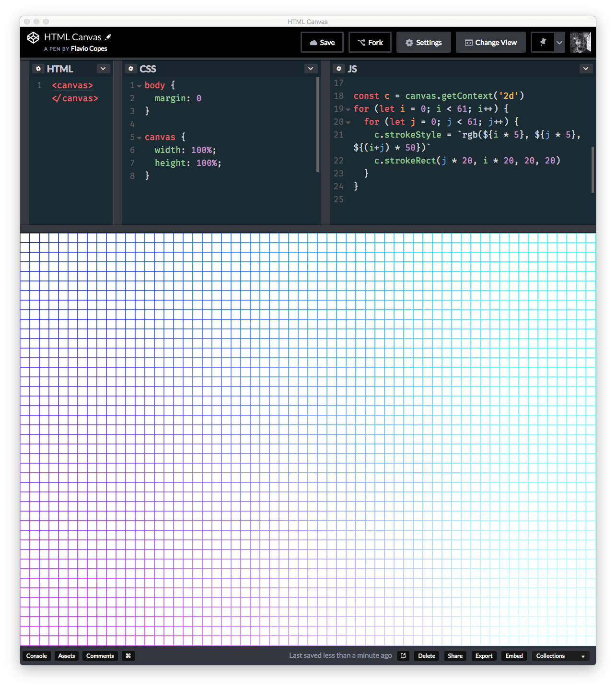The width and height of the screenshot is (616, 689).
Task: Click the Save button
Action: (x=322, y=42)
